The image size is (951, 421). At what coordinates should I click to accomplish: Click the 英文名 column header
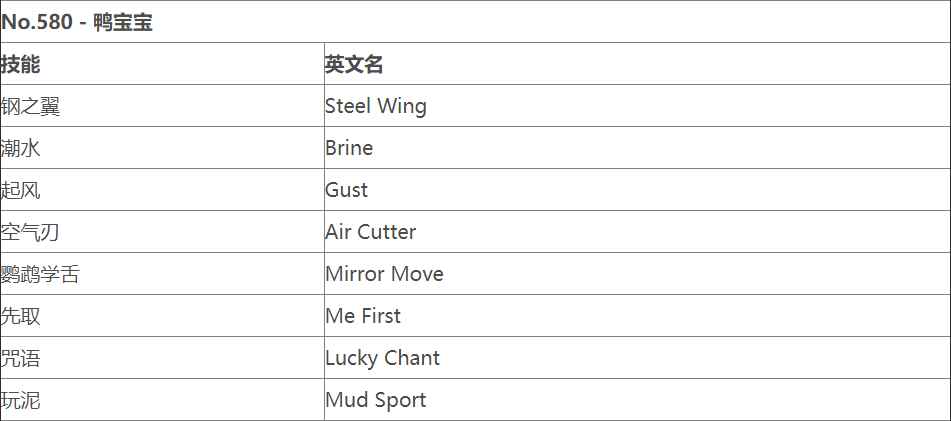click(354, 64)
